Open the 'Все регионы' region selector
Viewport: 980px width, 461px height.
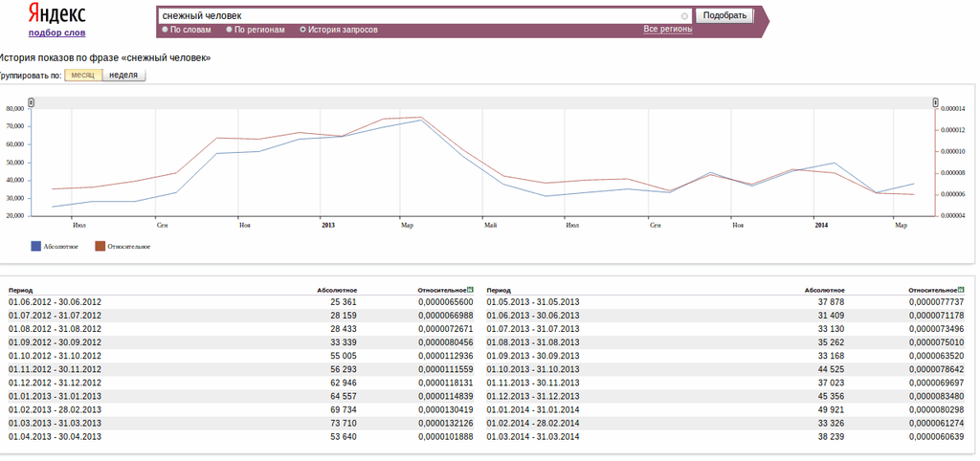pos(667,30)
